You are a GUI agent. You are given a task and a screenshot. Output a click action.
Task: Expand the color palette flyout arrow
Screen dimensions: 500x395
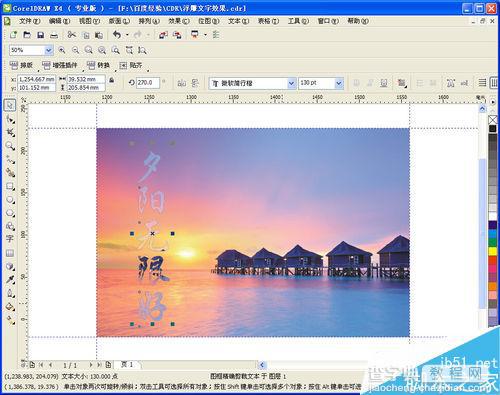point(493,102)
